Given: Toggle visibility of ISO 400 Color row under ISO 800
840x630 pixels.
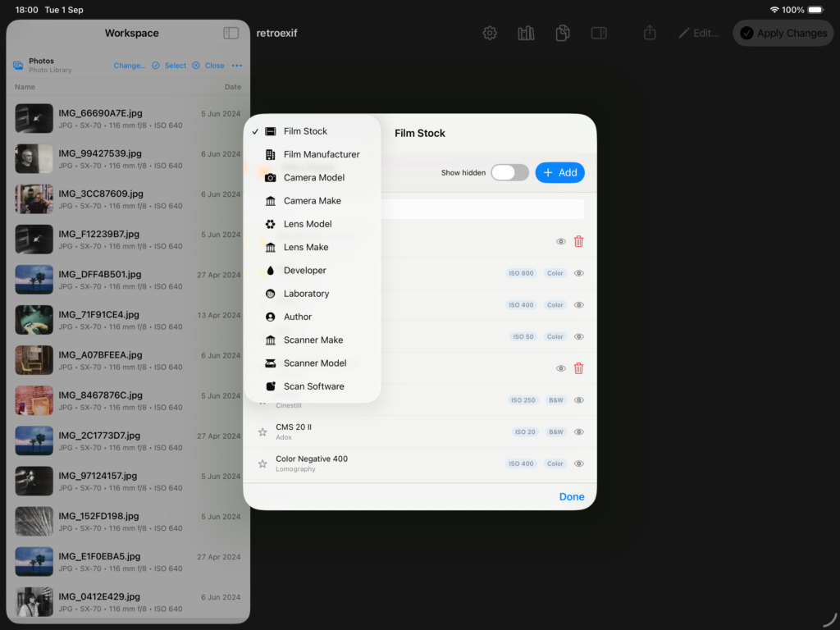Looking at the screenshot, I should pyautogui.click(x=579, y=305).
